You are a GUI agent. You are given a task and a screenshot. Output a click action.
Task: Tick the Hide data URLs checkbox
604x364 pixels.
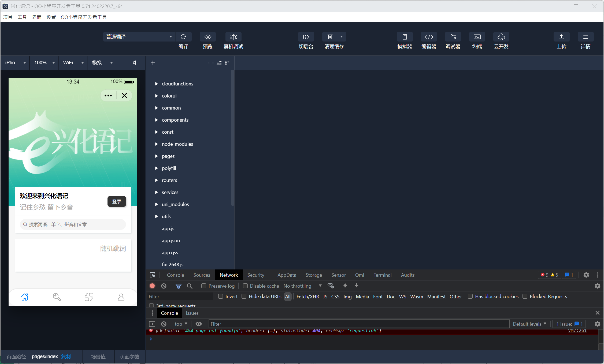244,296
